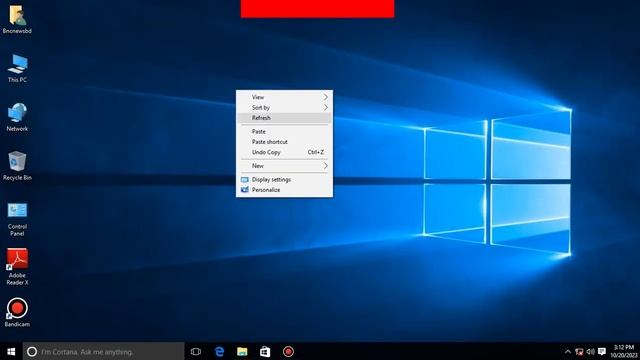Show hidden system tray icons

click(568, 351)
